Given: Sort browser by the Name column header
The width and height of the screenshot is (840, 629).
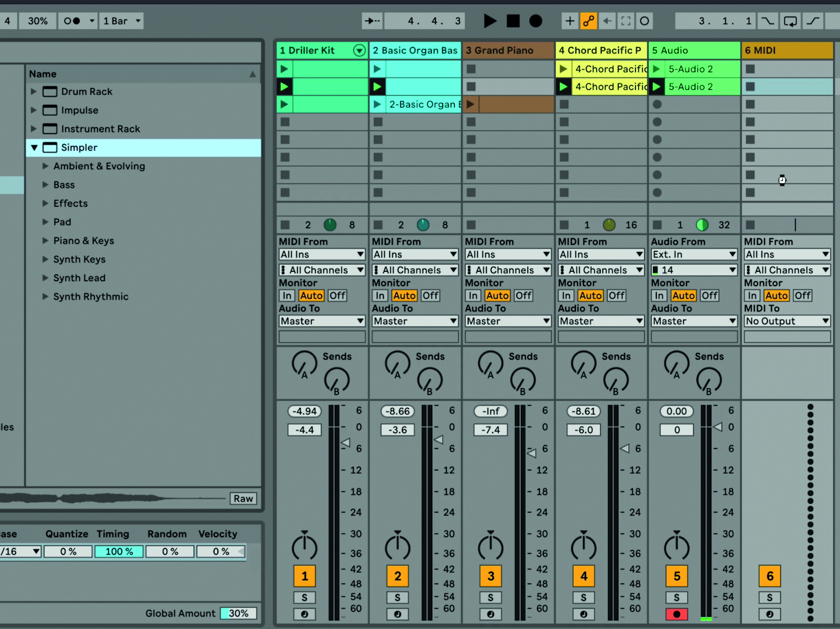Looking at the screenshot, I should coord(143,74).
